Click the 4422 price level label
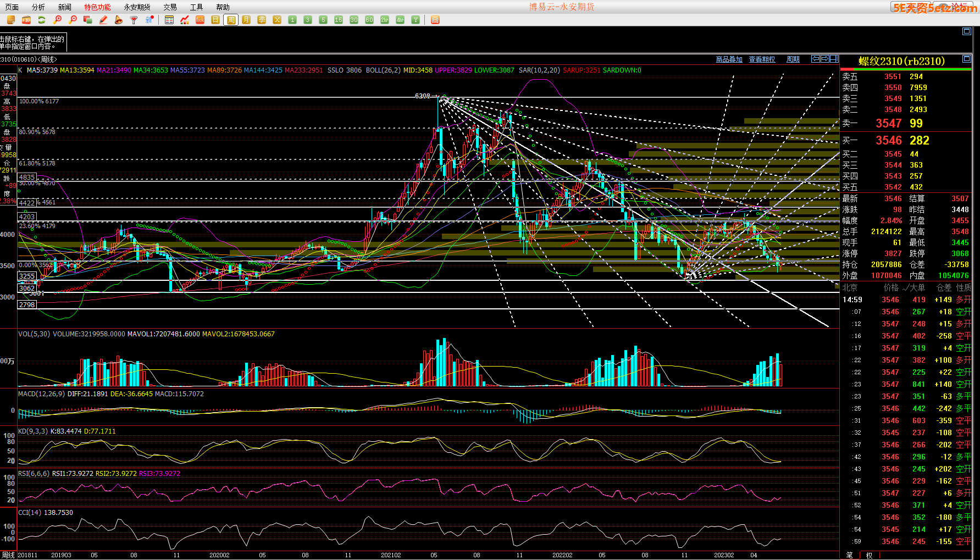980x560 pixels. coord(27,203)
